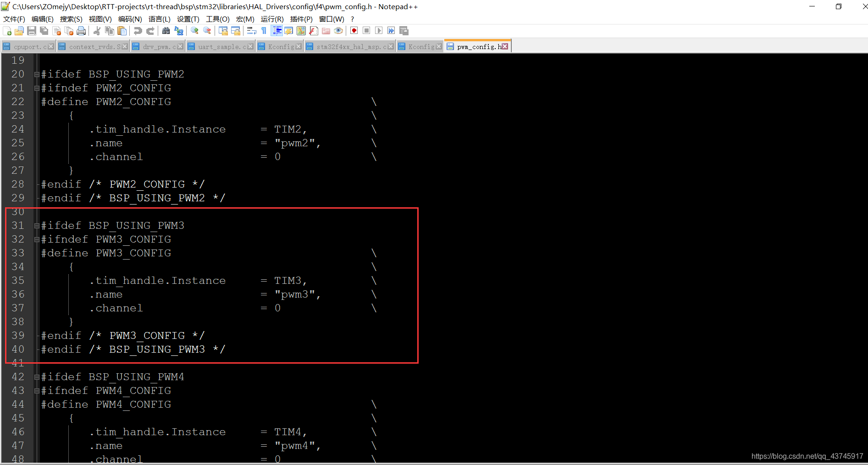This screenshot has height=465, width=868.
Task: Open the 设置(T) menu
Action: tap(188, 19)
